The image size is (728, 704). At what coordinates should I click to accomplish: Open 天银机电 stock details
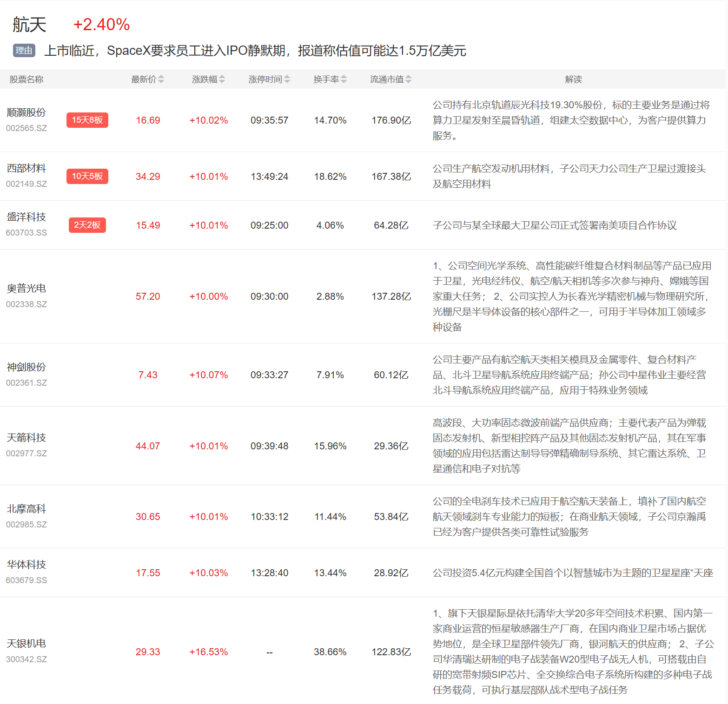point(26,644)
